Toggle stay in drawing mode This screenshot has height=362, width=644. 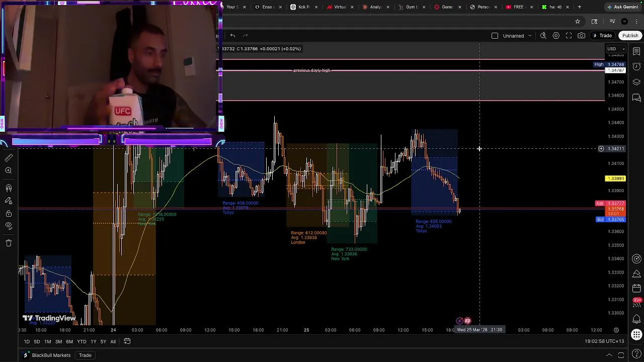[x=9, y=201]
